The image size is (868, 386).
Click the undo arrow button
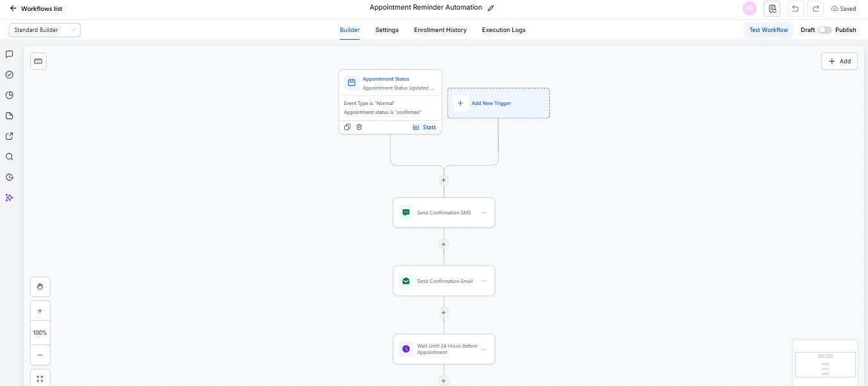coord(795,8)
